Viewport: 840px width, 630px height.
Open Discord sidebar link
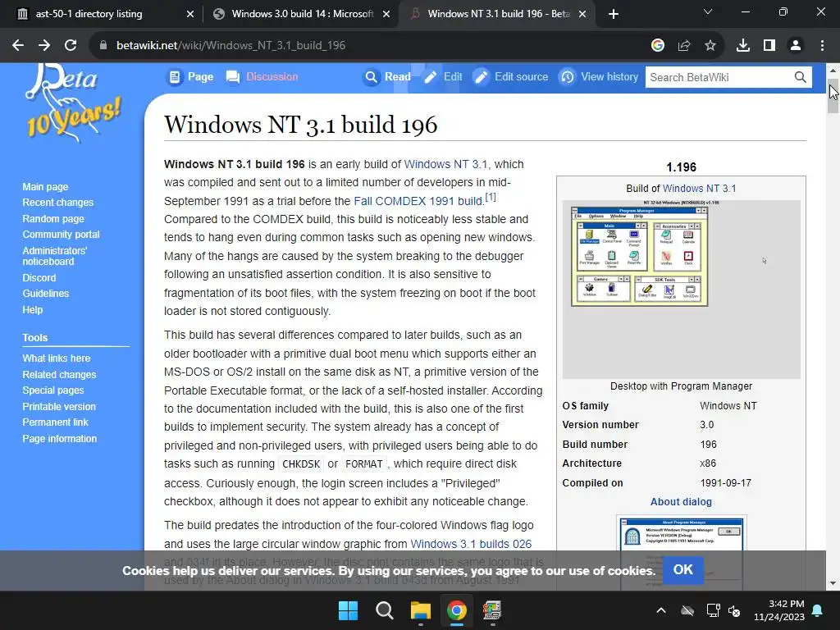pyautogui.click(x=39, y=278)
